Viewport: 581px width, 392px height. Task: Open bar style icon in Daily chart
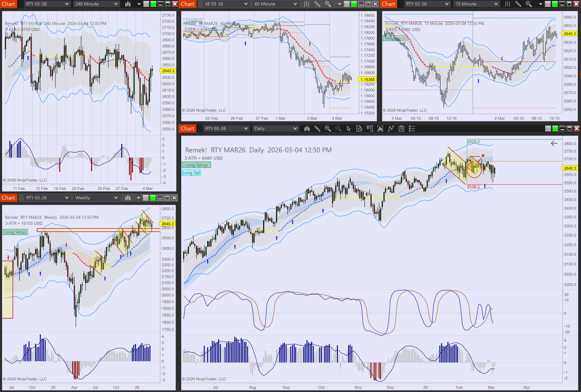[307, 129]
